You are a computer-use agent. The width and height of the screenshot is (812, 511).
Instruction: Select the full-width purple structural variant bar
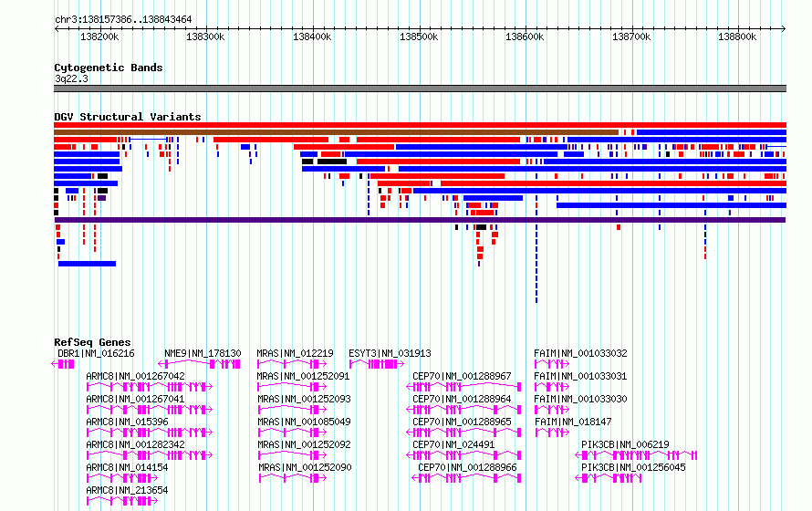tap(420, 220)
